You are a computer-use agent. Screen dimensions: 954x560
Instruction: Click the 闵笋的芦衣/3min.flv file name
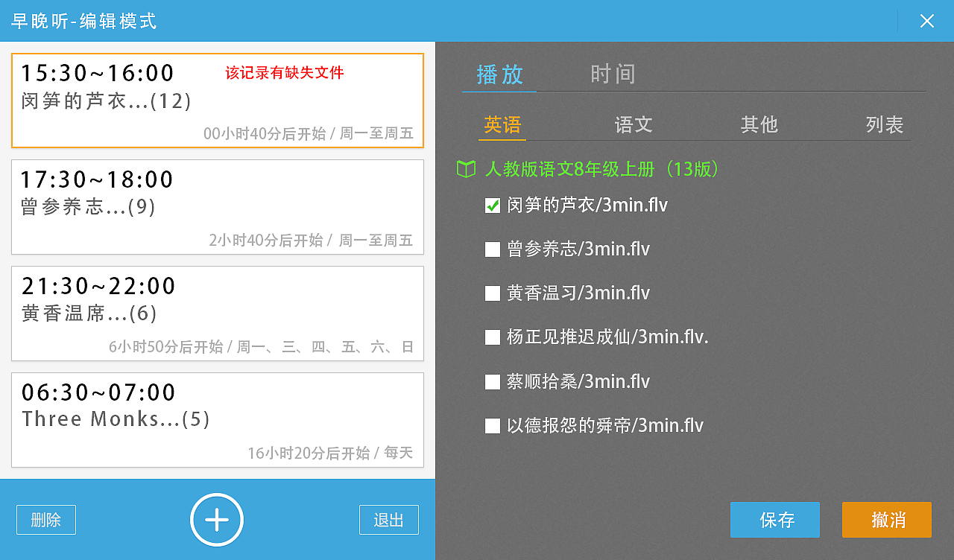(x=587, y=206)
